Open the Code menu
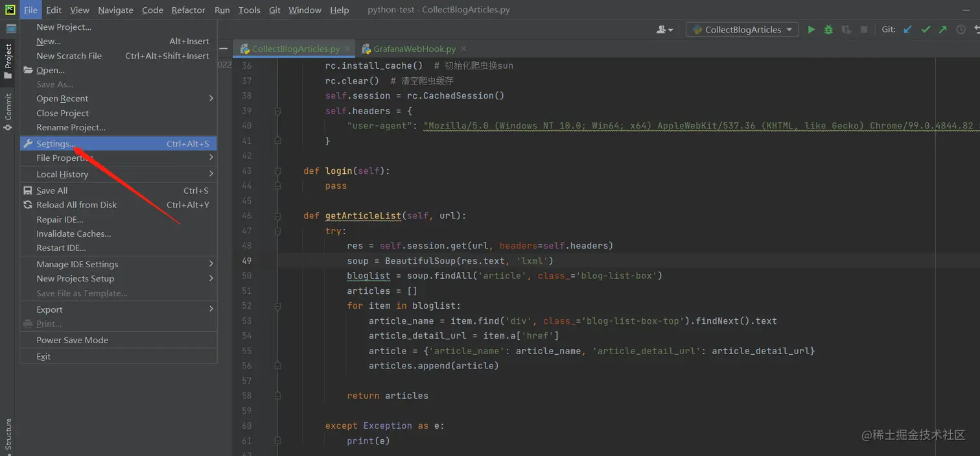Screen dimensions: 980x456 pyautogui.click(x=152, y=10)
